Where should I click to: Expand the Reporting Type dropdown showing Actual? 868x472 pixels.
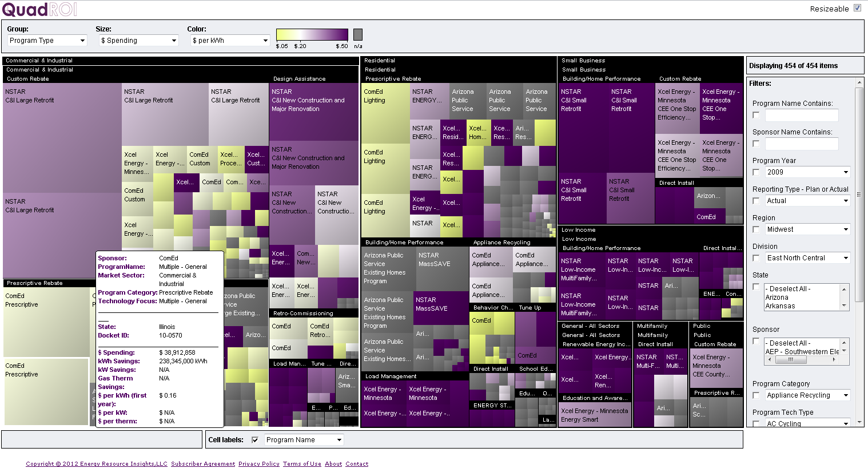tap(807, 201)
